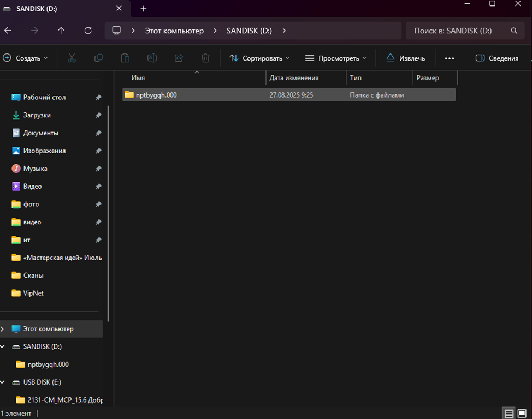
Task: Click the Cut scissors icon
Action: pyautogui.click(x=72, y=58)
